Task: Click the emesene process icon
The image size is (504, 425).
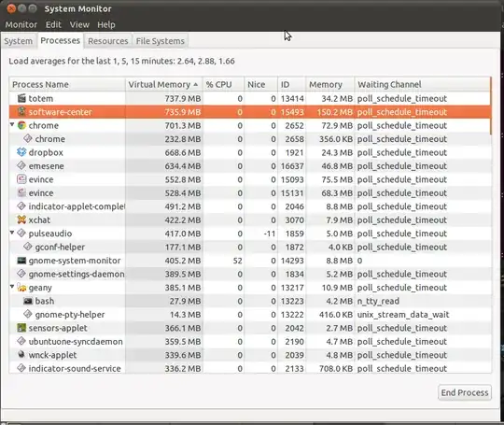Action: (x=21, y=165)
